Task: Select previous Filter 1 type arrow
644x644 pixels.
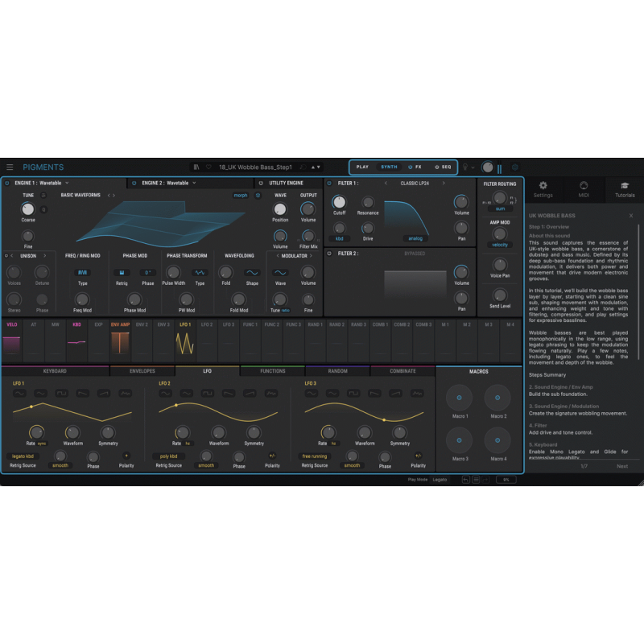Action: point(386,184)
